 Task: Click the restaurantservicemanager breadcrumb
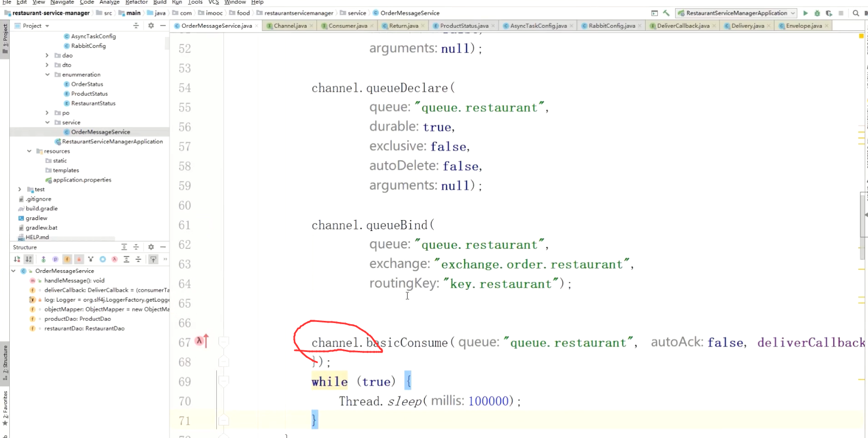click(x=295, y=13)
